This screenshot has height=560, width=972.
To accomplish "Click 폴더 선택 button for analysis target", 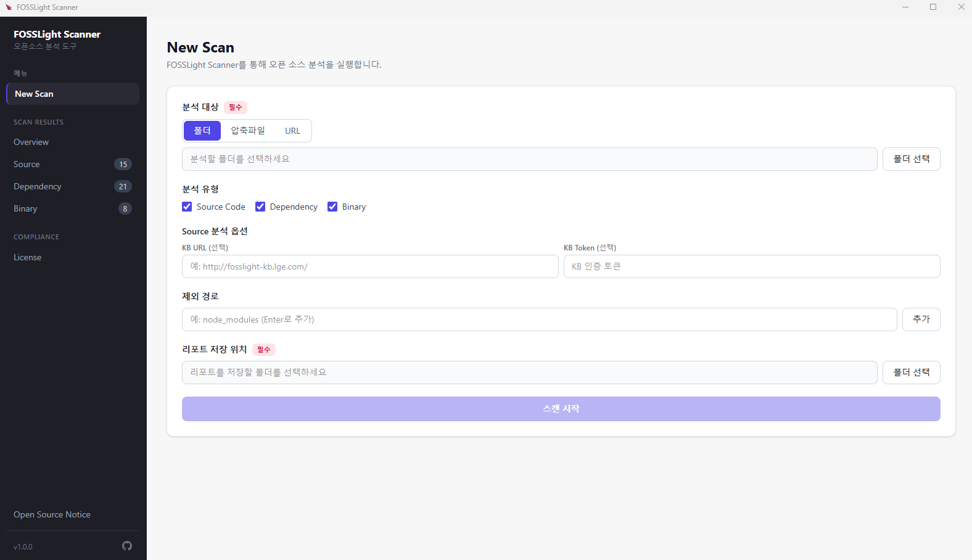I will click(911, 159).
